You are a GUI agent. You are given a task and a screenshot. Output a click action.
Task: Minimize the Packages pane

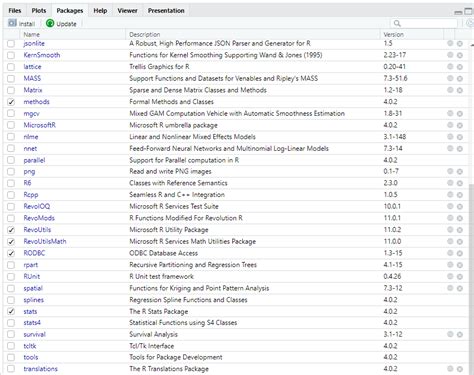click(x=458, y=12)
